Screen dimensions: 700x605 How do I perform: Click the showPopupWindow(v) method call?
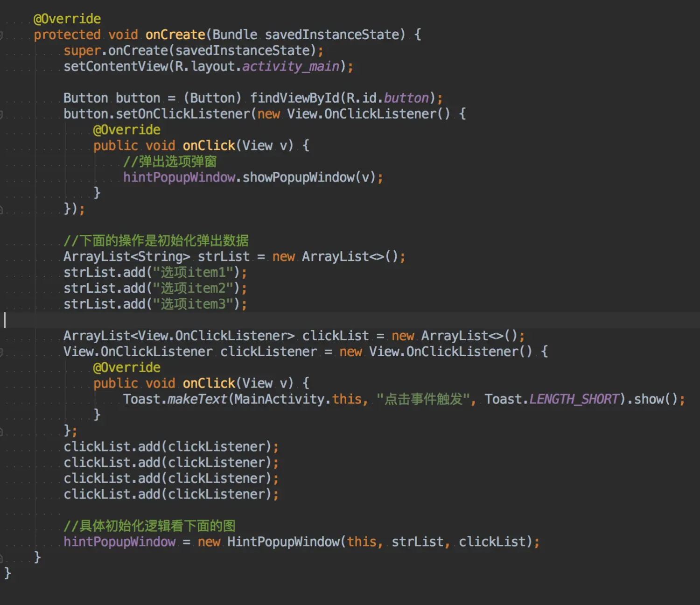pyautogui.click(x=309, y=177)
